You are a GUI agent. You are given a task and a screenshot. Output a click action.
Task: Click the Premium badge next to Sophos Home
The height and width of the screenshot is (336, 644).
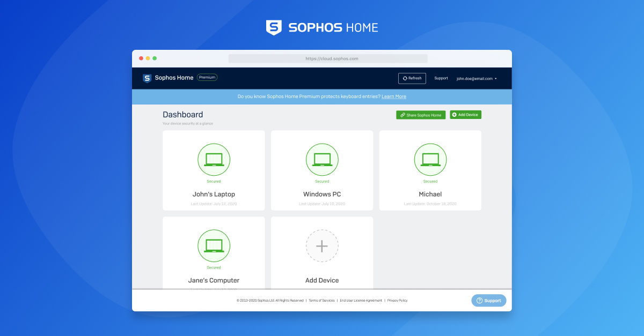coord(207,78)
